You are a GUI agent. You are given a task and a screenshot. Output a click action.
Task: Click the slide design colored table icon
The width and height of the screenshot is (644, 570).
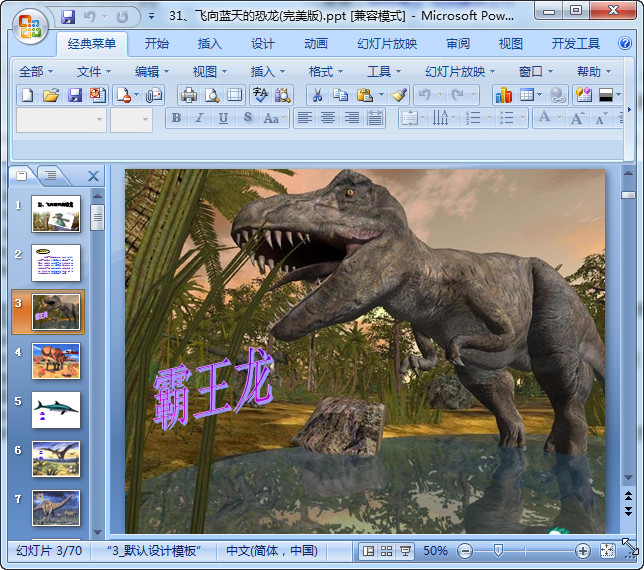584,95
